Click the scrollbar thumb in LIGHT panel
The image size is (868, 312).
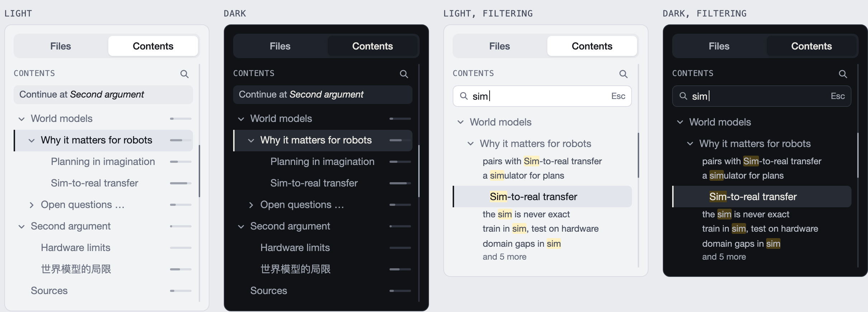(x=199, y=171)
